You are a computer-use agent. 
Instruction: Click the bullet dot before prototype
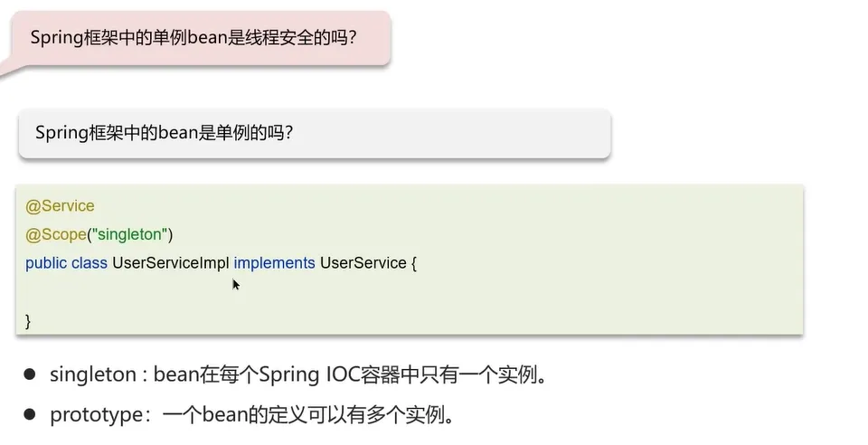(x=30, y=414)
